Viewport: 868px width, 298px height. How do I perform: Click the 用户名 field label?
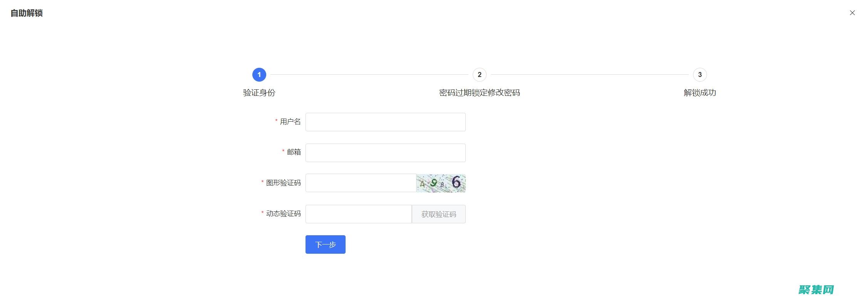click(290, 122)
